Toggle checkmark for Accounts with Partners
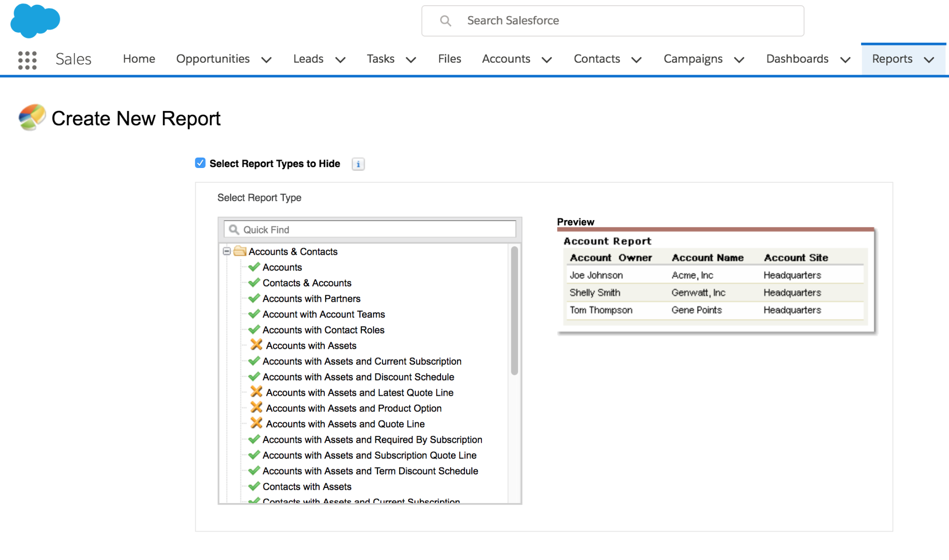The image size is (949, 560). coord(254,298)
